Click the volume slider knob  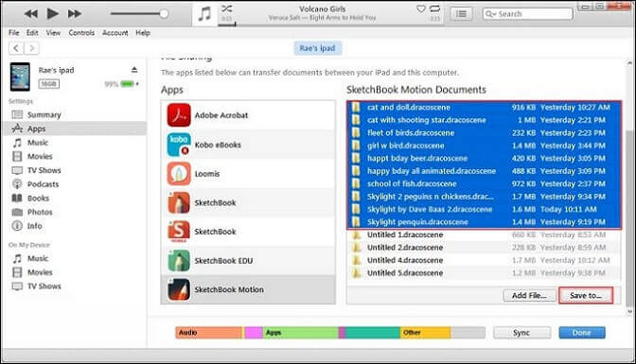coord(164,14)
